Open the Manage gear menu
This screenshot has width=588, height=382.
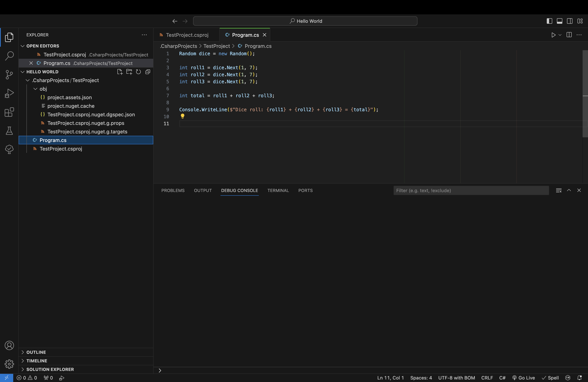point(9,364)
